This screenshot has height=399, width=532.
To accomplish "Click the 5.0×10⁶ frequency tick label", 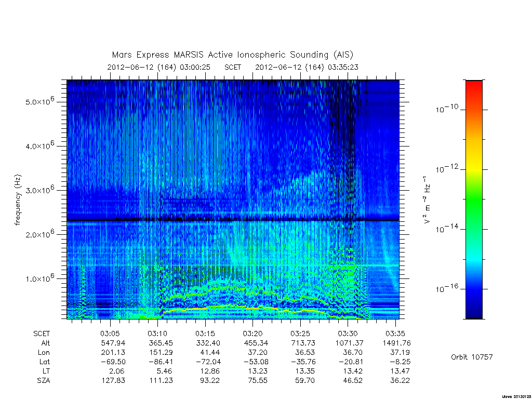I will (39, 101).
